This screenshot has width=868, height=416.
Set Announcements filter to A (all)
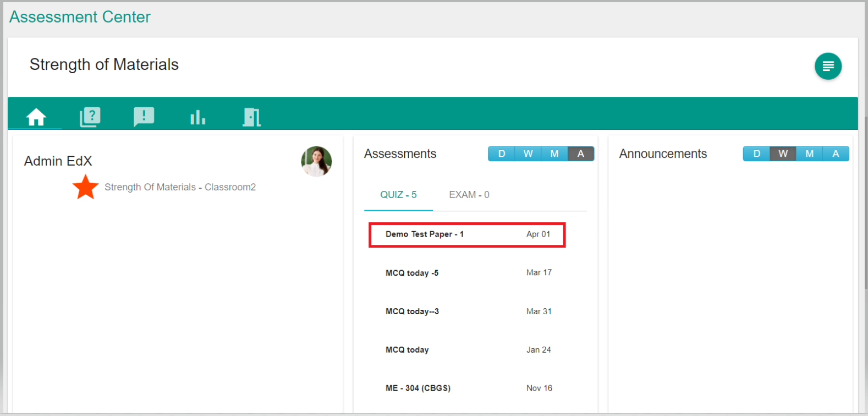click(x=836, y=154)
